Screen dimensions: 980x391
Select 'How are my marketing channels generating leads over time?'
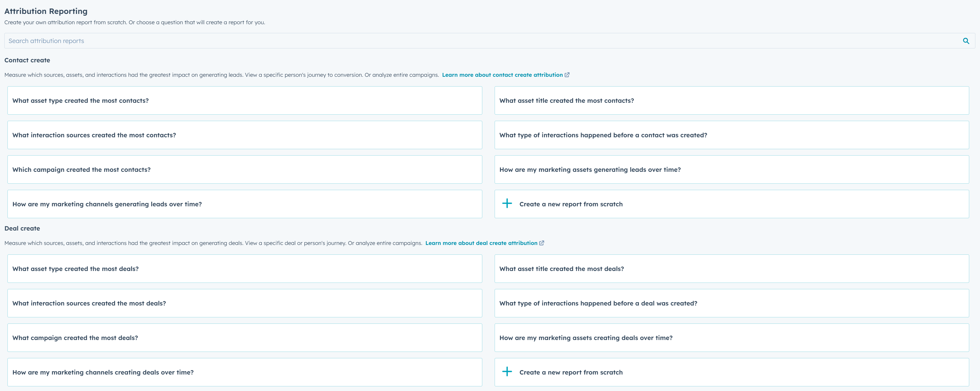click(x=245, y=204)
